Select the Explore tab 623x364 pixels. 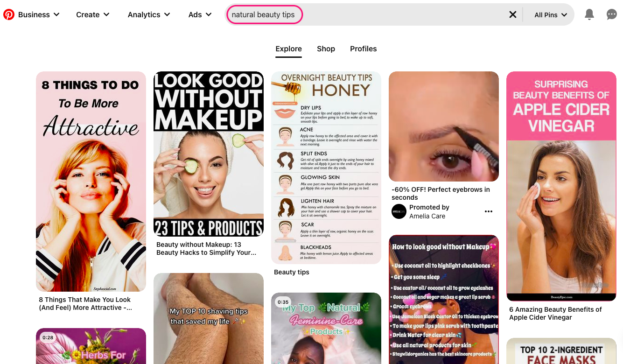tap(288, 49)
